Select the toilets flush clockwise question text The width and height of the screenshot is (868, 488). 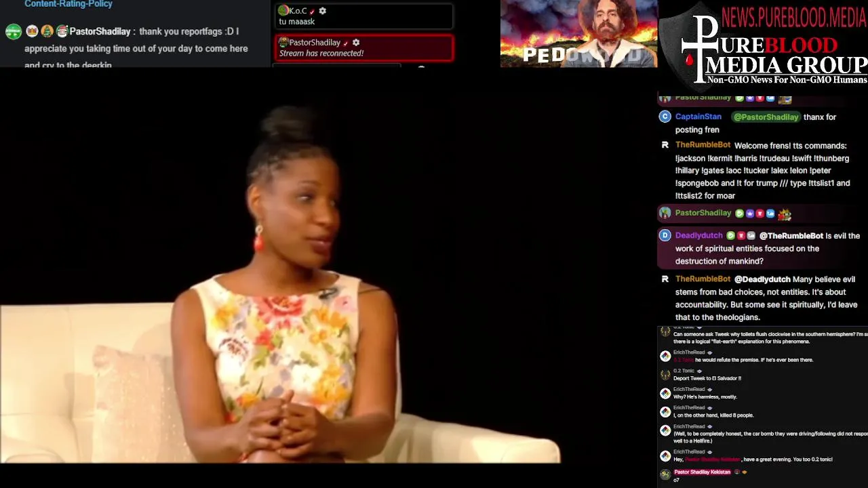(770, 338)
